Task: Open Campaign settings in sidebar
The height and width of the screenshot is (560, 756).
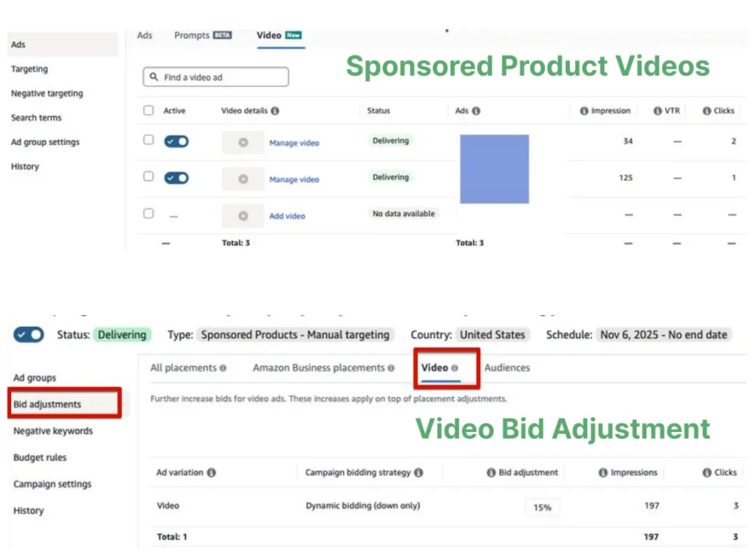Action: [x=52, y=484]
